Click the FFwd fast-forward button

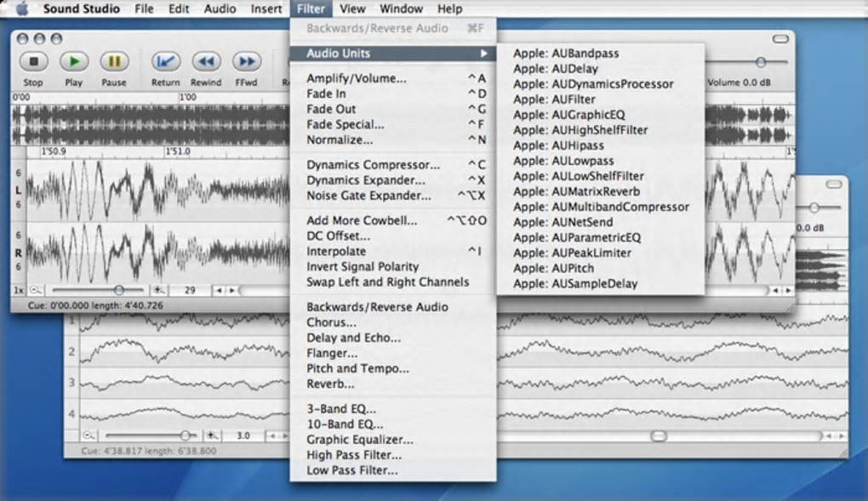[x=246, y=61]
